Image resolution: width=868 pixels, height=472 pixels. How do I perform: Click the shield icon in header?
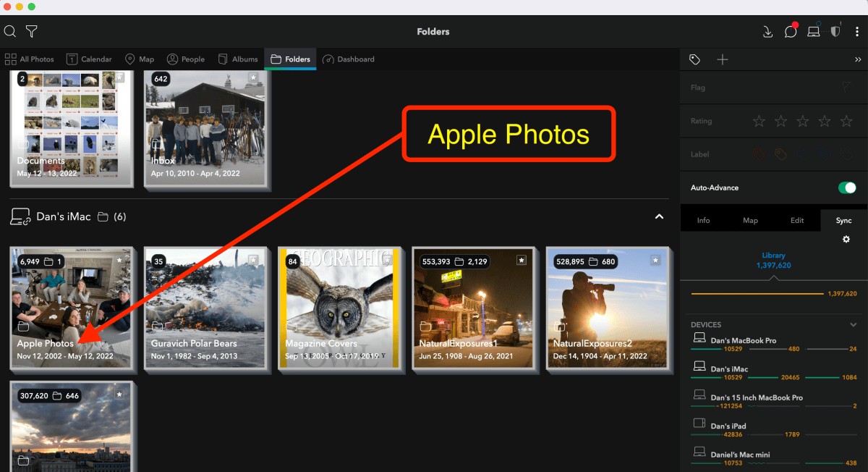coord(835,31)
